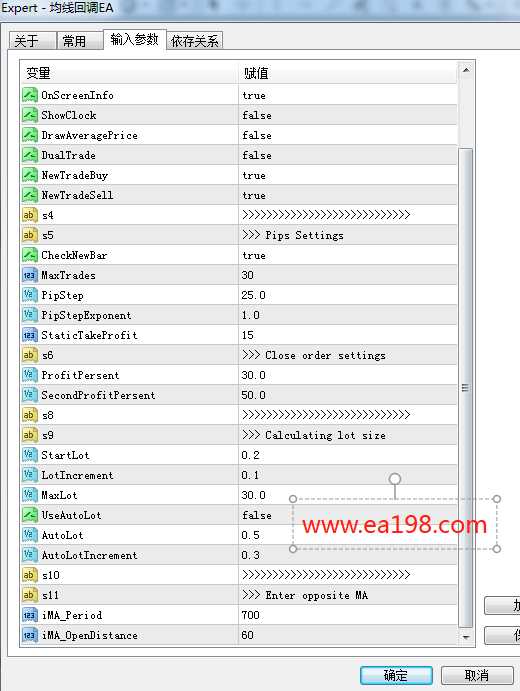Click the 取消 button
Screen dimensions: 520x691
[477, 675]
